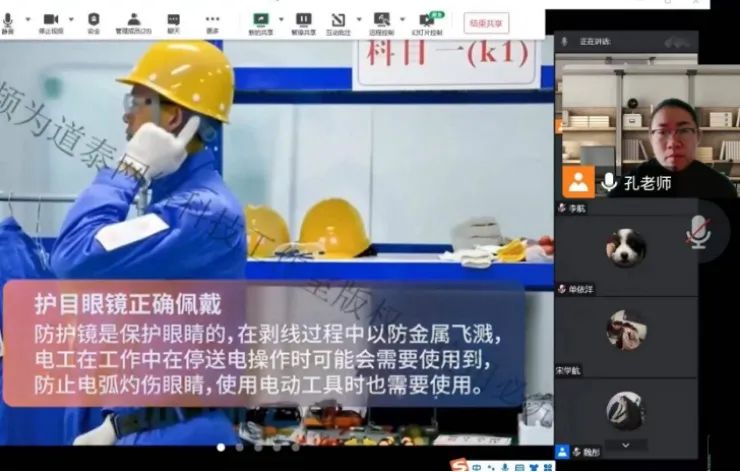Viewport: 740px width, 472px height.
Task: Pause the current screen share
Action: [x=303, y=20]
